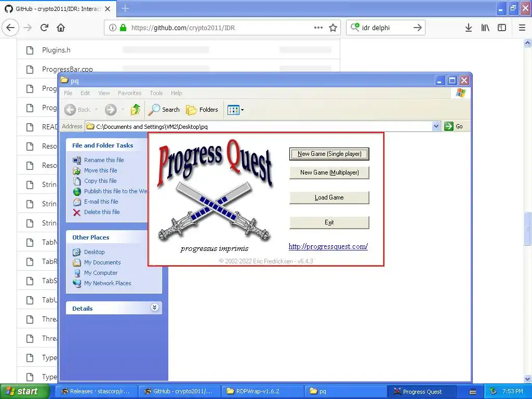Open a new Firefox tab
The height and width of the screenshot is (399, 532).
tap(125, 8)
